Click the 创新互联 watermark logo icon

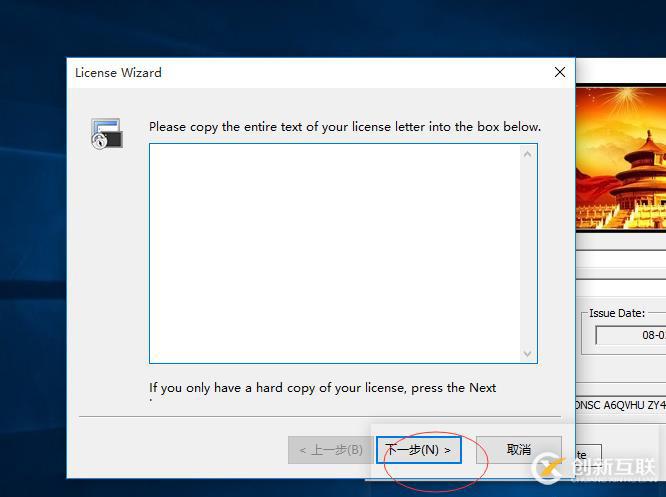click(549, 469)
